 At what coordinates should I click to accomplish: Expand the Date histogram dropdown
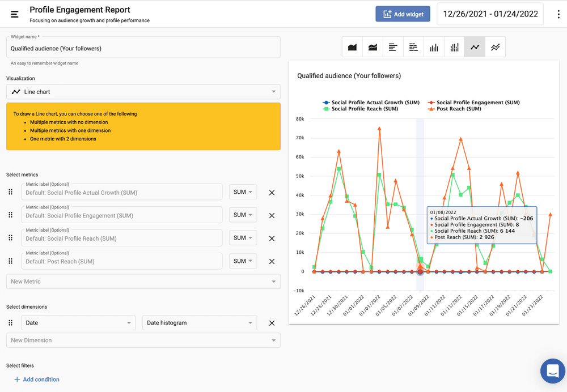(x=200, y=323)
